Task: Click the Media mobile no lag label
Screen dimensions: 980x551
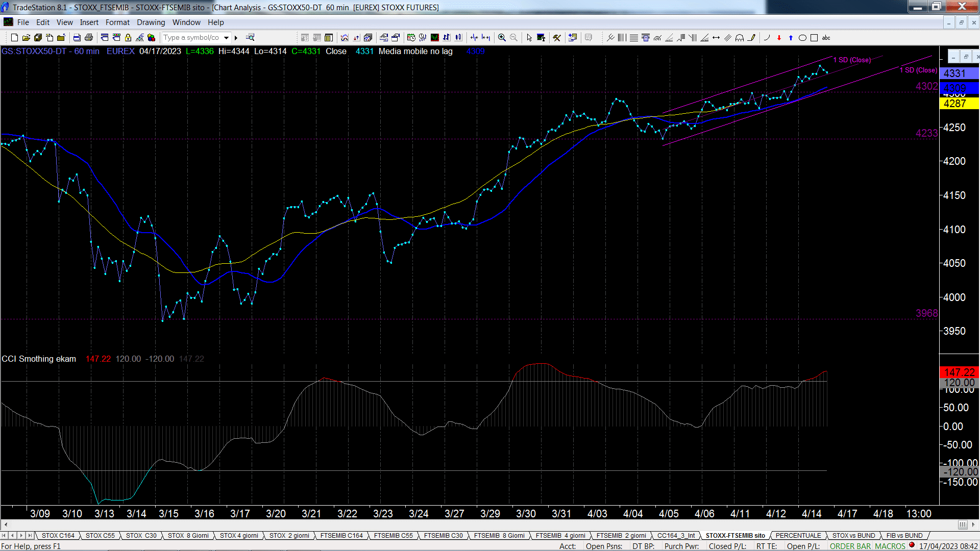Action: pos(415,52)
